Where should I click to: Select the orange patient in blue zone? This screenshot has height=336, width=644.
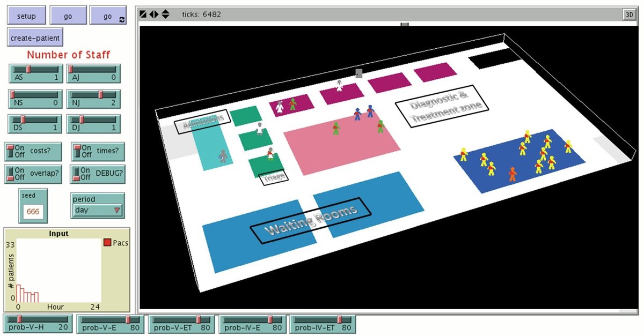tap(512, 174)
